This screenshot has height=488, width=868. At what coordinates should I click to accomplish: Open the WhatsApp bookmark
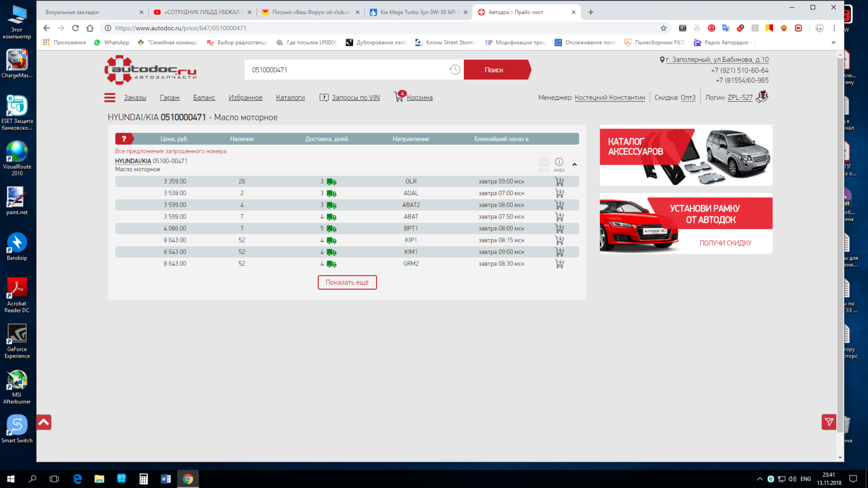pos(111,42)
